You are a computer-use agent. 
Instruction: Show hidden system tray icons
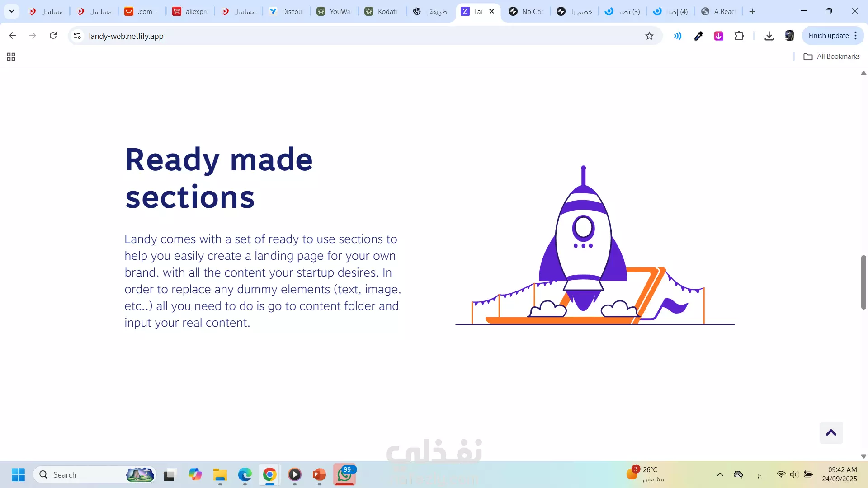[x=720, y=474]
